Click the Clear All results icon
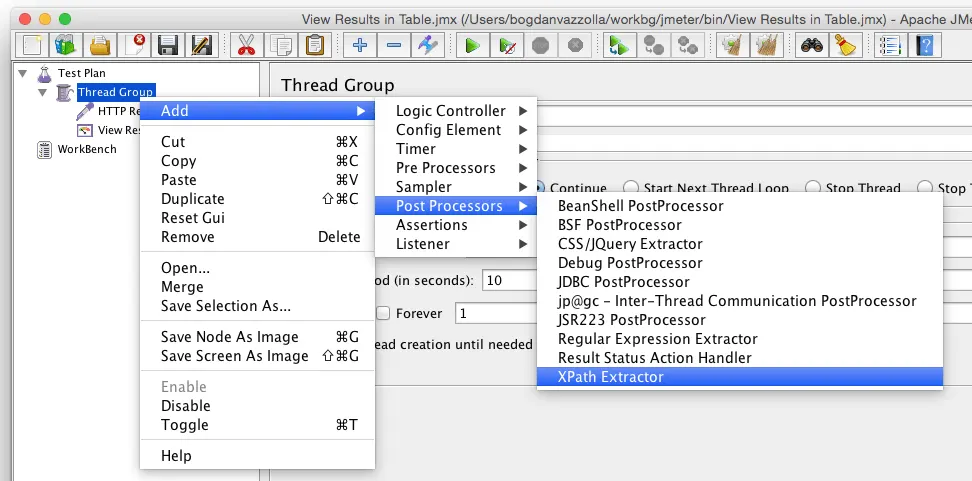Image resolution: width=972 pixels, height=481 pixels. 767,45
